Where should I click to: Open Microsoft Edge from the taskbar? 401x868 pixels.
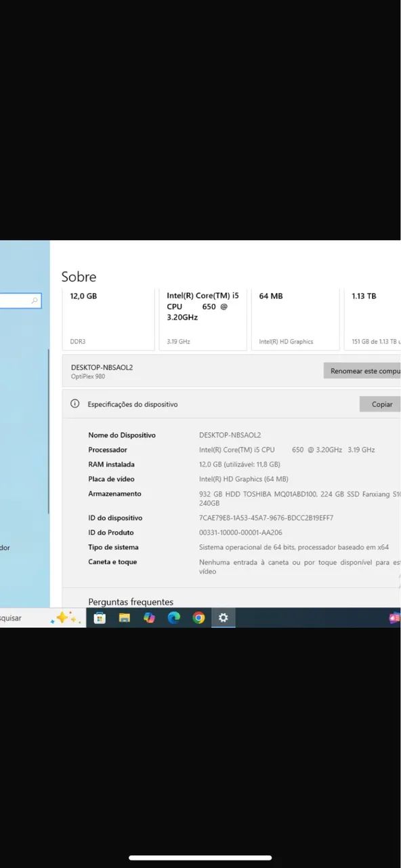174,618
